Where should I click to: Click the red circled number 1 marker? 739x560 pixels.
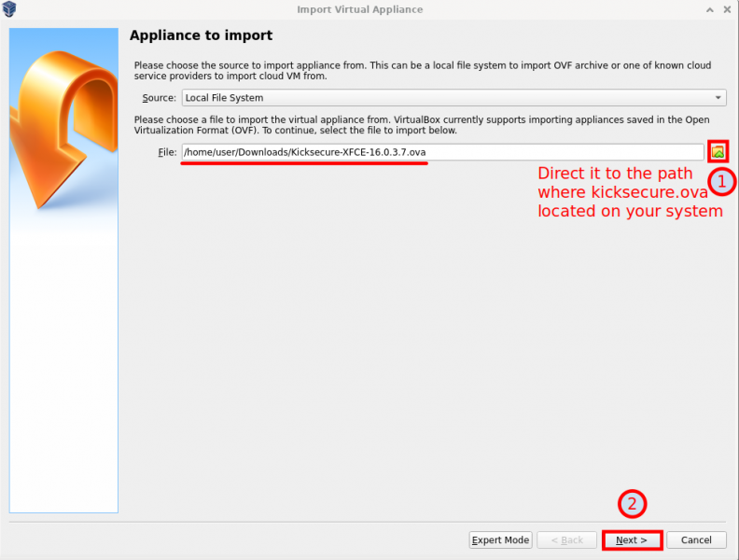tap(720, 181)
